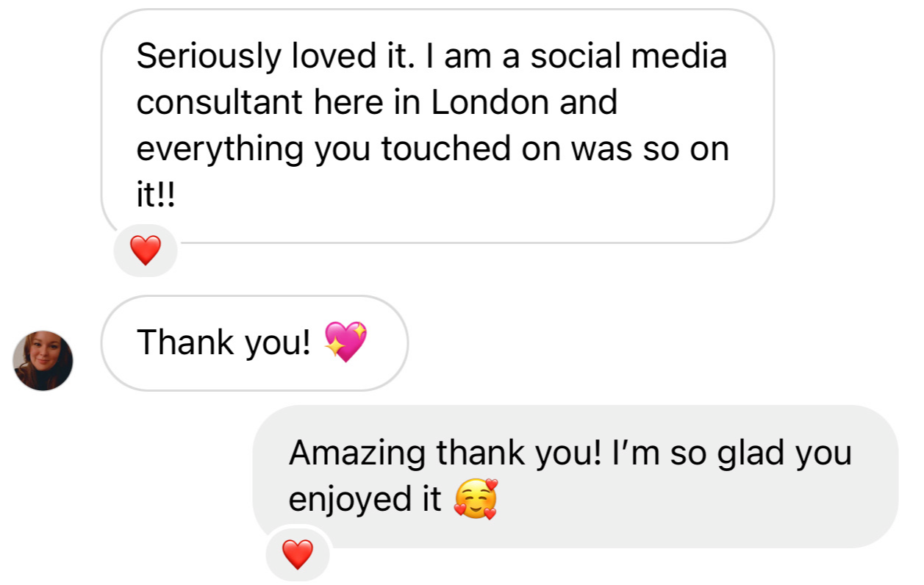Viewport: 924px width, 585px height.
Task: Select the "Thank you!" message bubble
Action: click(x=254, y=343)
